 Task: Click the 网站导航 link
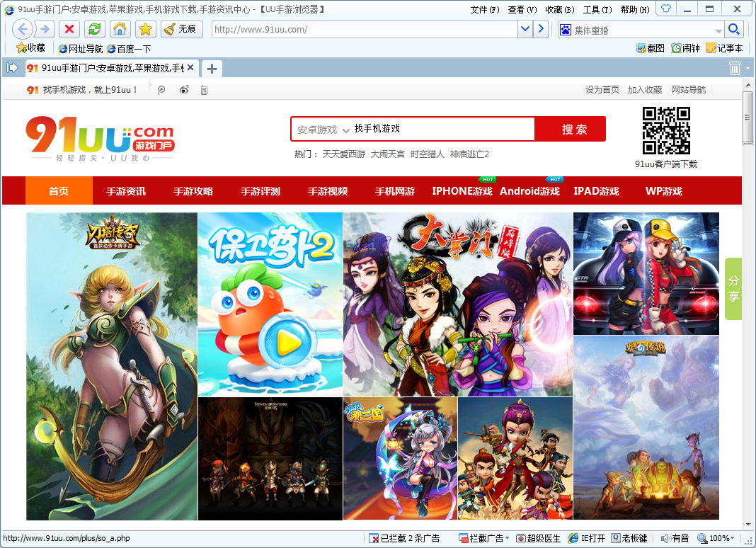point(689,90)
